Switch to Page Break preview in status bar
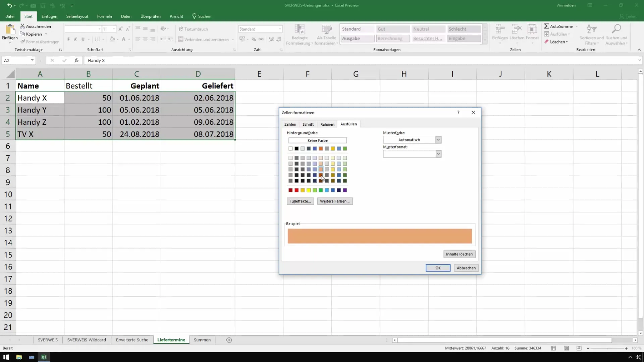 coord(579,348)
